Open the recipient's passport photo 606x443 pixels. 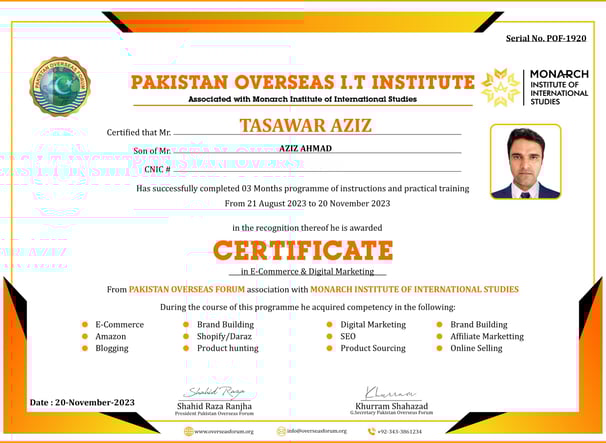tap(526, 162)
